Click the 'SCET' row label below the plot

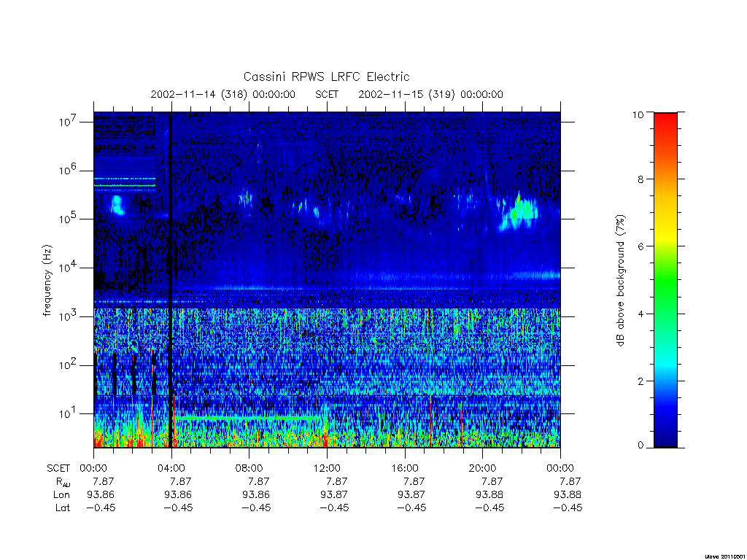(58, 469)
